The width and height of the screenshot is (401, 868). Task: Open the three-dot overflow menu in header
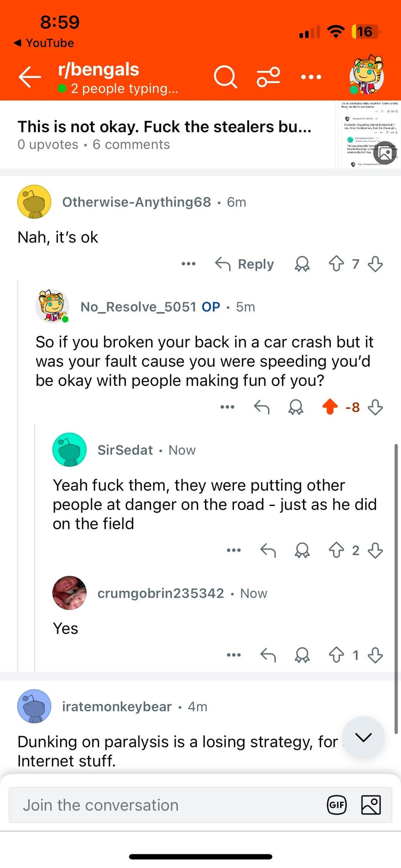311,77
